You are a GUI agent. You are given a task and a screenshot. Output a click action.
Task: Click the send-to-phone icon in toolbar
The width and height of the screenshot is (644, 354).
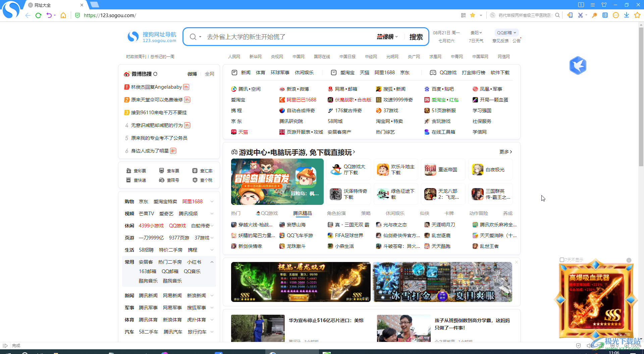[x=570, y=15]
